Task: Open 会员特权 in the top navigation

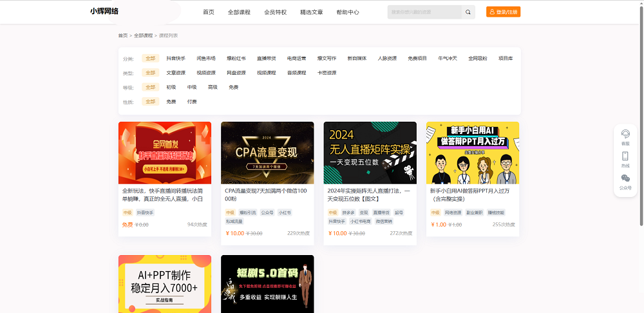Action: (275, 12)
